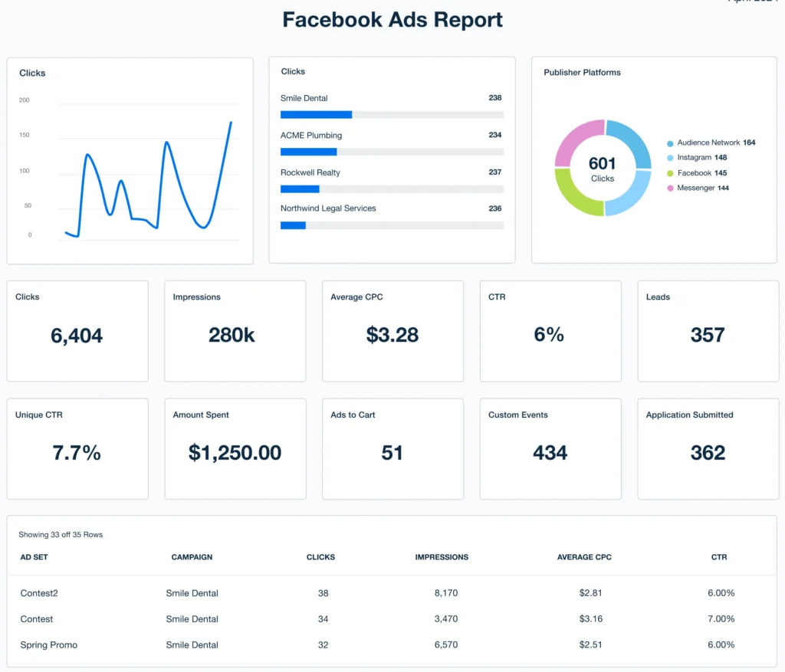The width and height of the screenshot is (785, 672).
Task: Click the 434 Custom Events value
Action: coord(550,453)
